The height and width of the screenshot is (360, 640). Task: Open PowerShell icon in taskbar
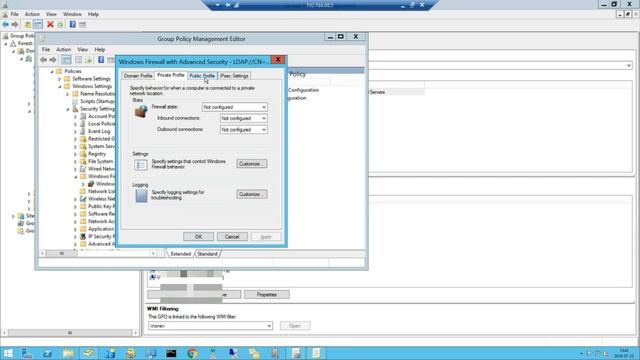point(47,353)
